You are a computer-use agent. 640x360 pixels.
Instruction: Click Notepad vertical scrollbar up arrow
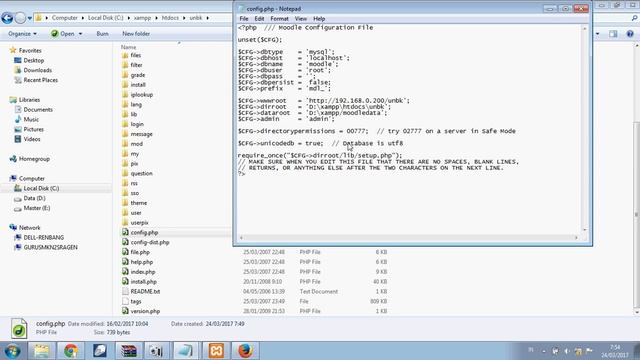pyautogui.click(x=584, y=28)
